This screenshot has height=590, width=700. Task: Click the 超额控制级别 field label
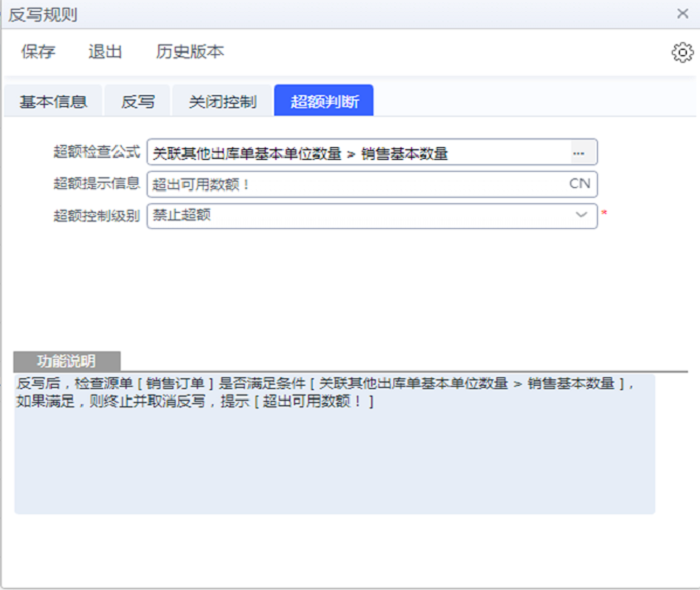tap(96, 215)
